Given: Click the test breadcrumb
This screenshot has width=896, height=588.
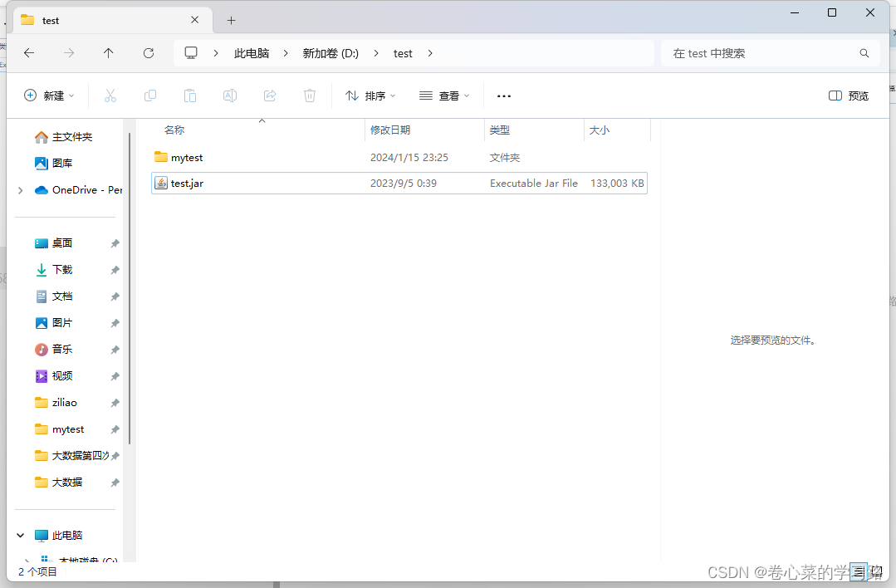Looking at the screenshot, I should tap(403, 53).
